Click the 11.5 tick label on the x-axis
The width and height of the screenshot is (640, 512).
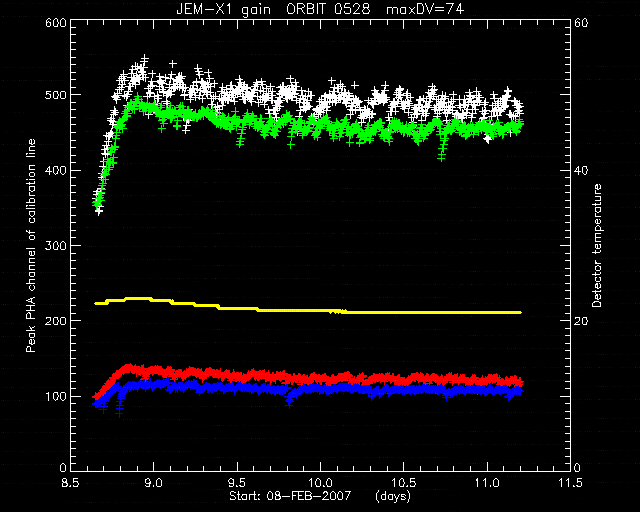point(570,483)
